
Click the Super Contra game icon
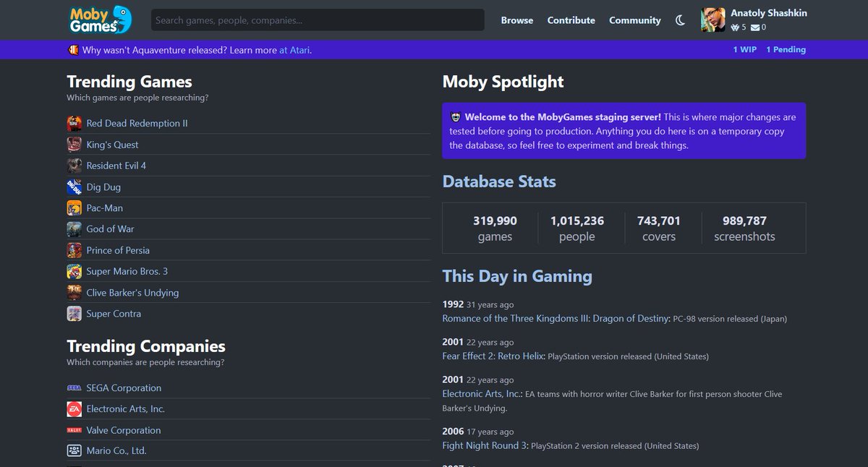75,314
